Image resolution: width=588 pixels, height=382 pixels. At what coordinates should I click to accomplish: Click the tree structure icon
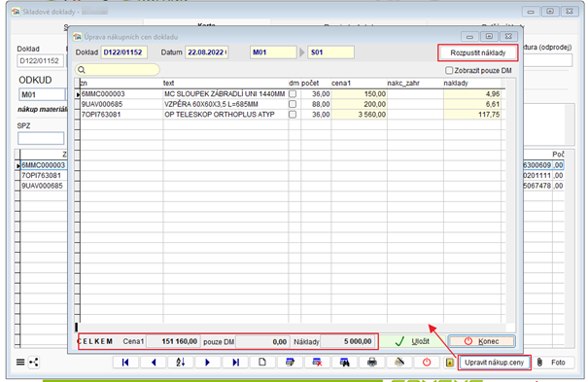34,363
